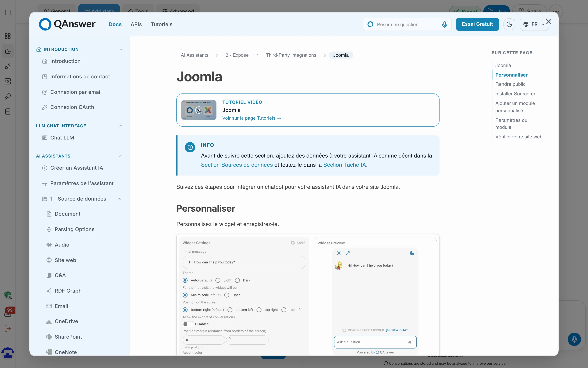The height and width of the screenshot is (368, 588).
Task: Jump to 'Paramètres du module' section
Action: click(x=511, y=124)
